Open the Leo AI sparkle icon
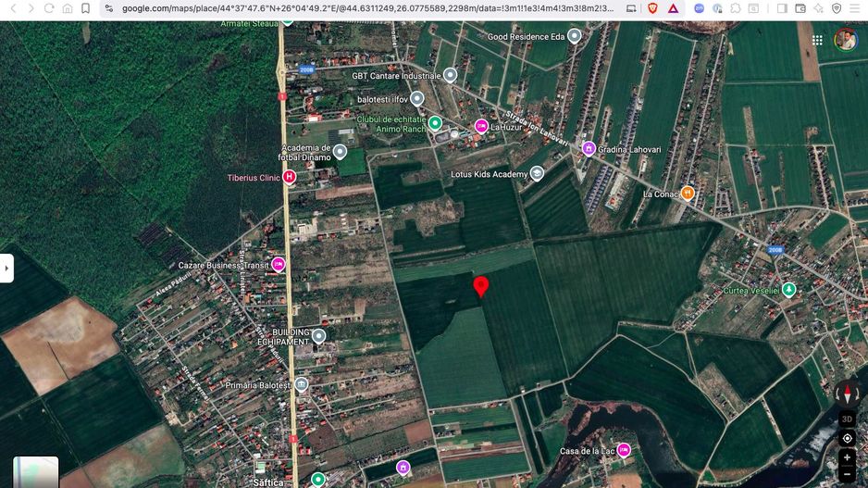The width and height of the screenshot is (868, 488). click(818, 8)
